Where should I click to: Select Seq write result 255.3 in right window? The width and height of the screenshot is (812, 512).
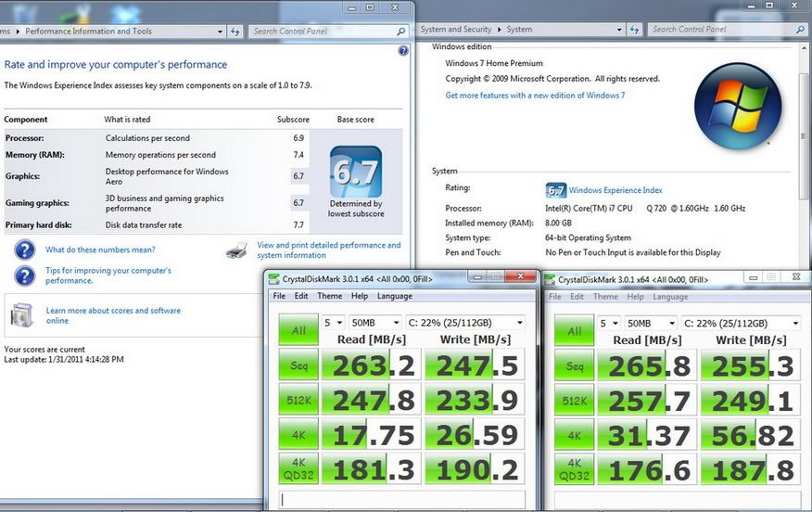point(751,365)
